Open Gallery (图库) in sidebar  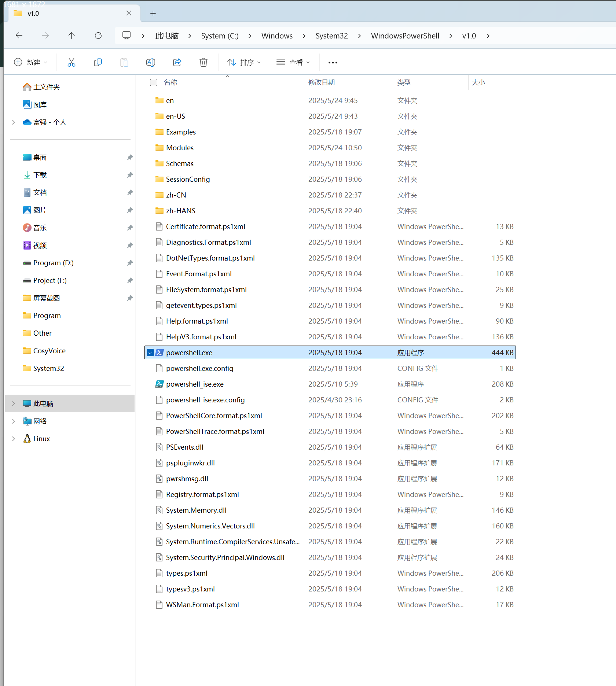[x=35, y=104]
